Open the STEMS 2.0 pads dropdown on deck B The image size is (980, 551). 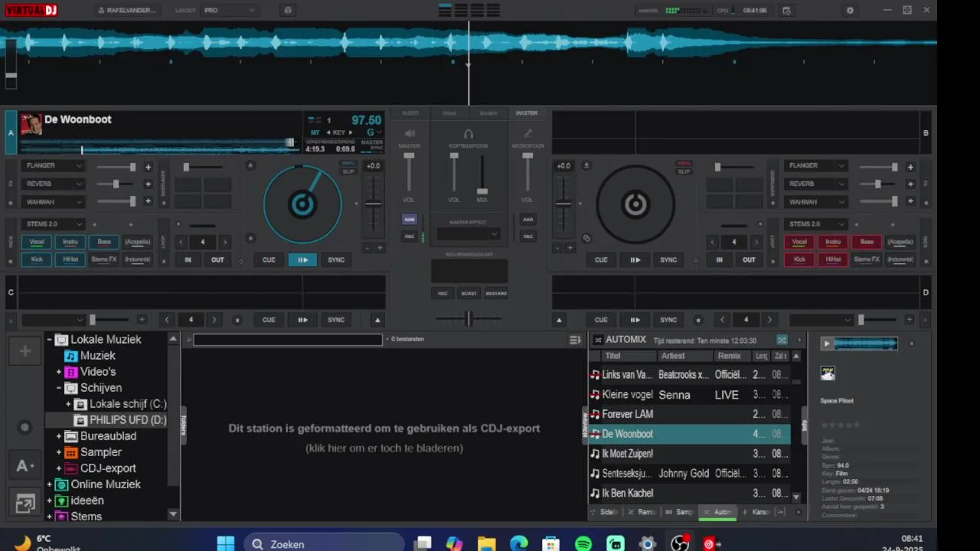point(815,224)
